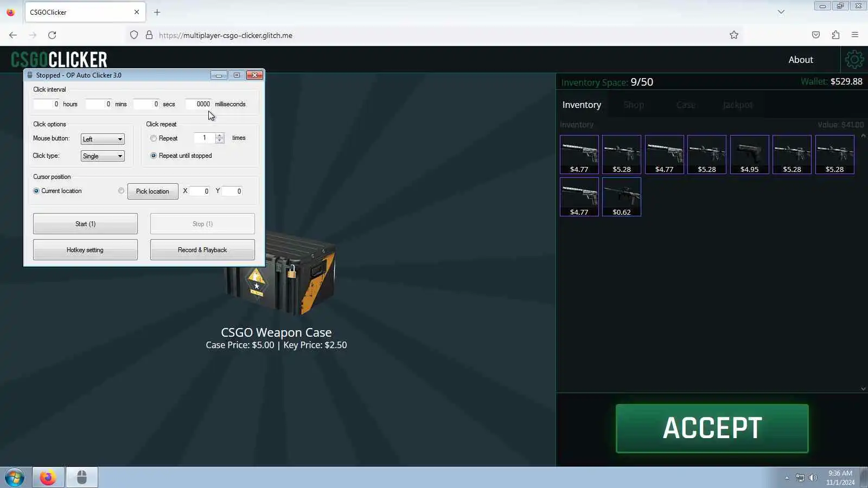Select the Repeat times radio button
This screenshot has height=488, width=868.
tap(154, 138)
